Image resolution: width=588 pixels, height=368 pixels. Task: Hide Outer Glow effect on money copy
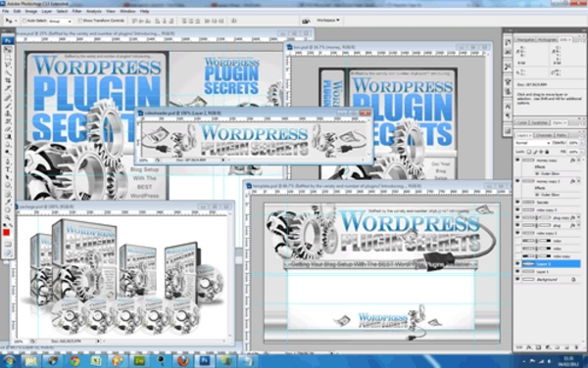(x=537, y=173)
